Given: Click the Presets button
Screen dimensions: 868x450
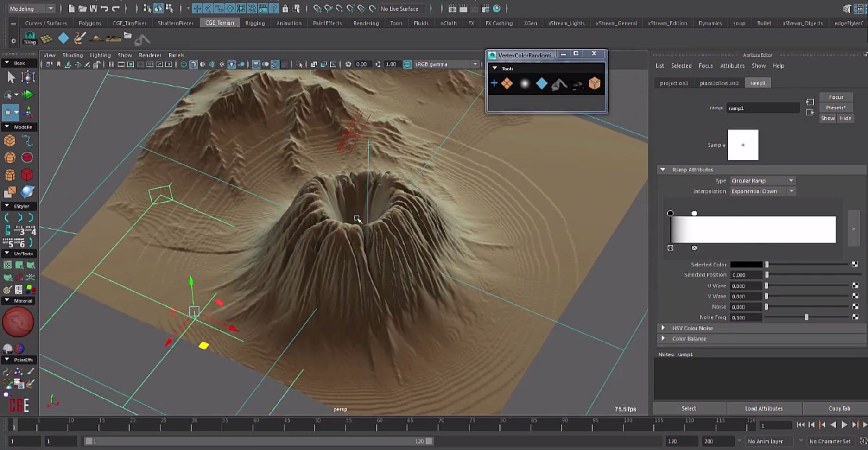Looking at the screenshot, I should coord(836,108).
